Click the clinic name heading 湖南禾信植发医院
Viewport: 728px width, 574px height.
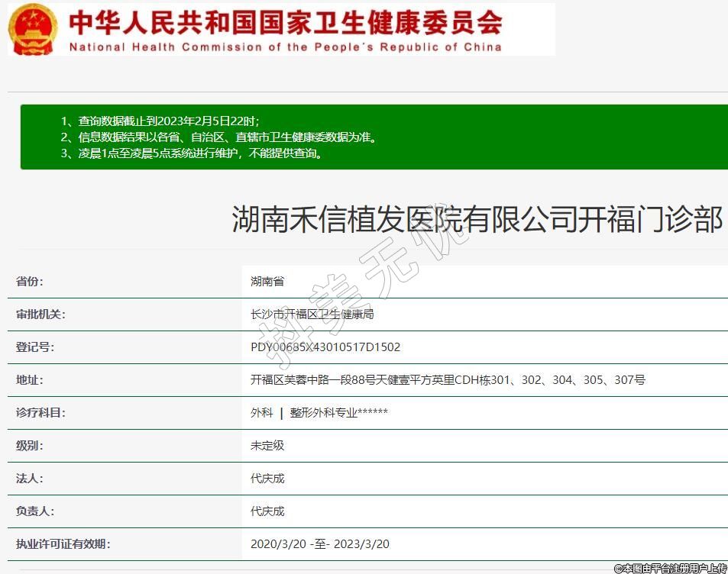(477, 220)
